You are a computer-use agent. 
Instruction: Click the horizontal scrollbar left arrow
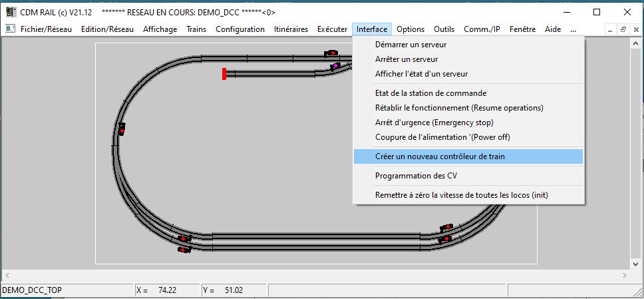point(7,275)
